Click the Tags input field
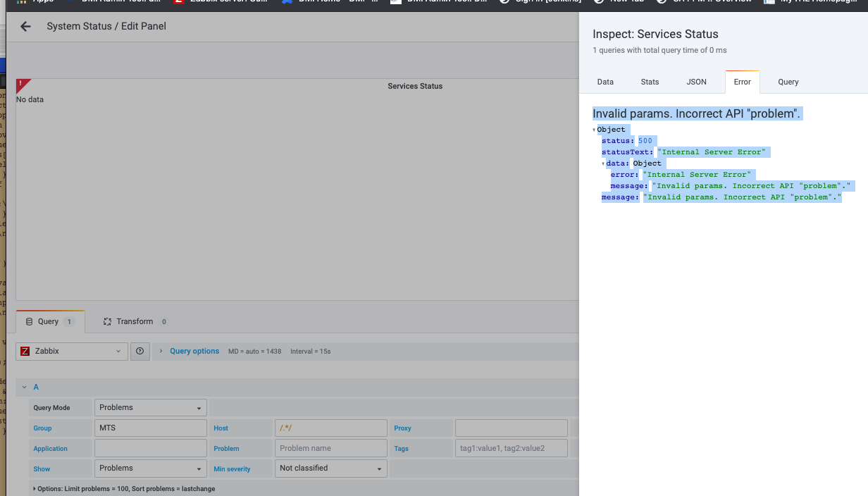The height and width of the screenshot is (496, 868). tap(511, 448)
